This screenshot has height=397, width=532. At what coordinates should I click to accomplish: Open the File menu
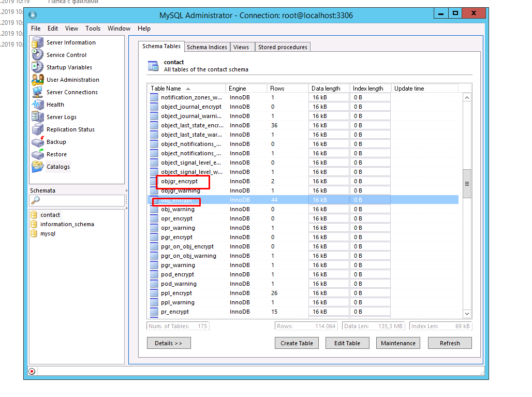point(36,28)
